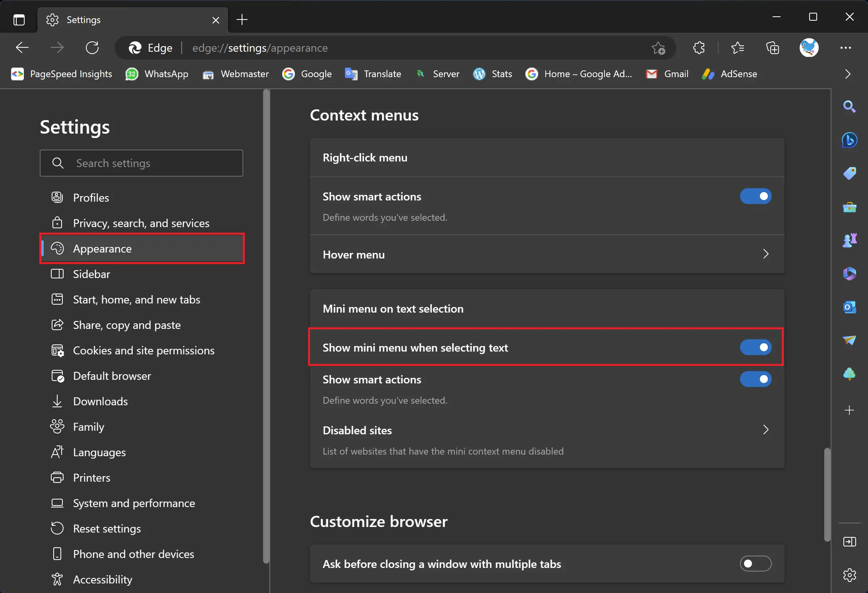Viewport: 868px width, 593px height.
Task: Open Downloads settings section
Action: [x=100, y=401]
